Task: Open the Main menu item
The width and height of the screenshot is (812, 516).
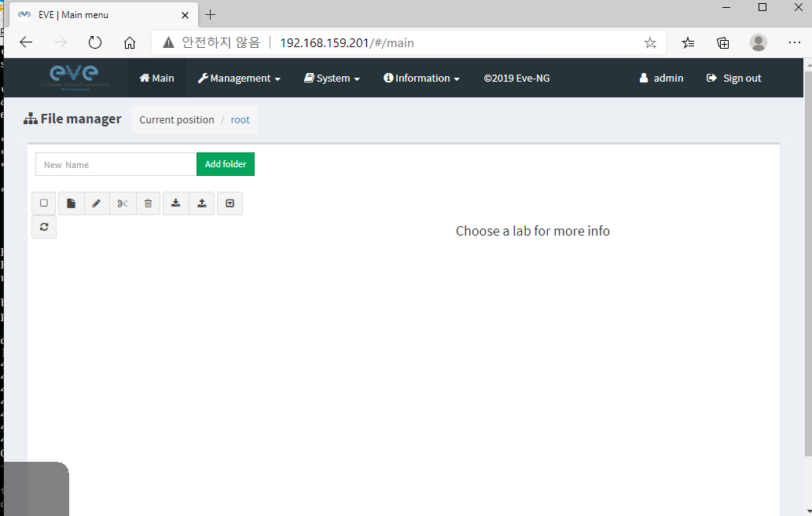Action: coord(157,79)
